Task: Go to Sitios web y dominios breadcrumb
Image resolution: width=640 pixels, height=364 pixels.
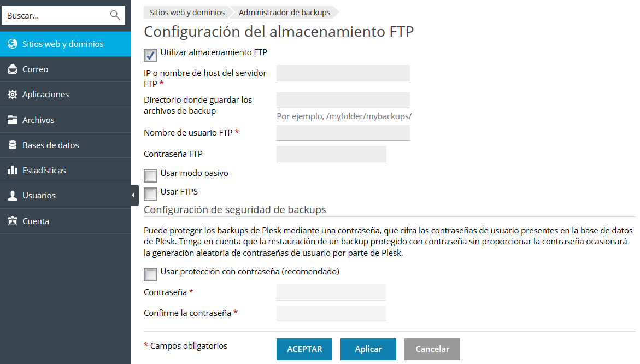Action: coord(187,12)
